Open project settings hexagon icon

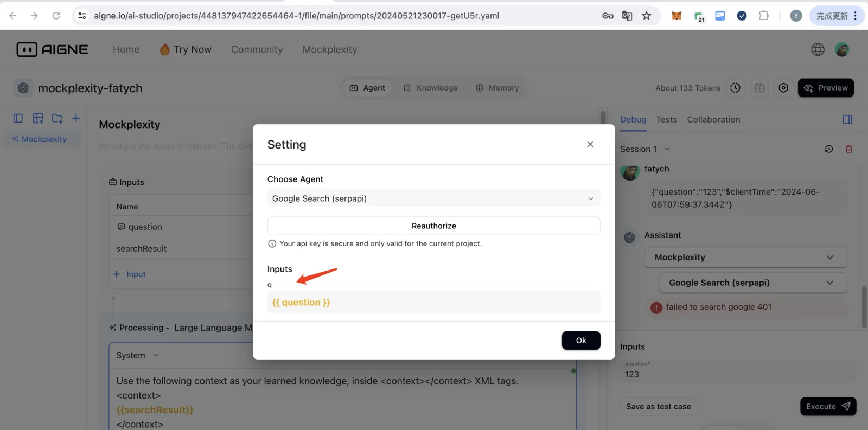(783, 88)
